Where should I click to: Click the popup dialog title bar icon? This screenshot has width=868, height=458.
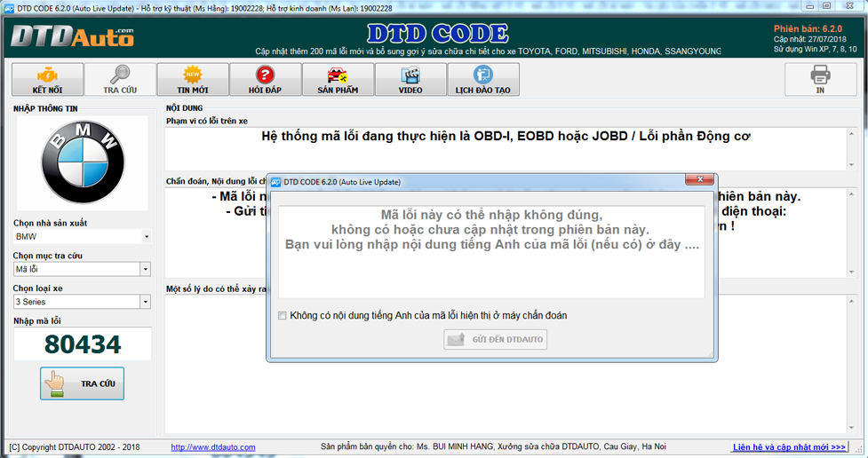[275, 182]
